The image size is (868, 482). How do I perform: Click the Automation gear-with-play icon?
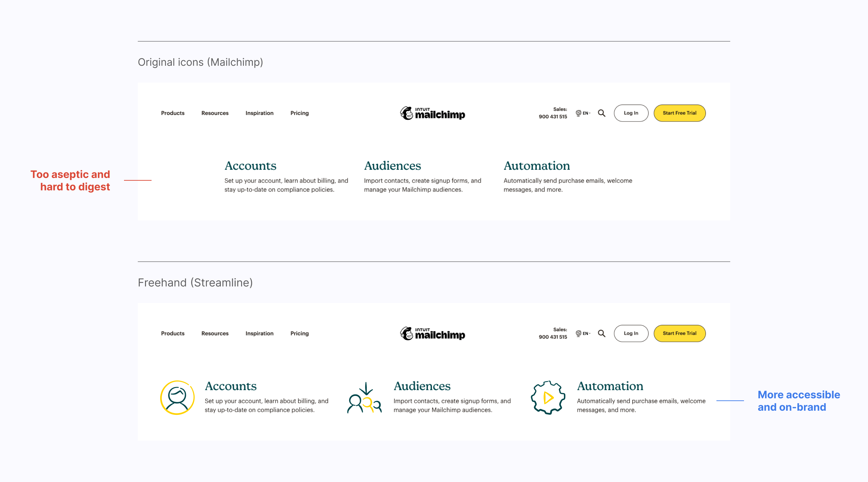click(548, 398)
